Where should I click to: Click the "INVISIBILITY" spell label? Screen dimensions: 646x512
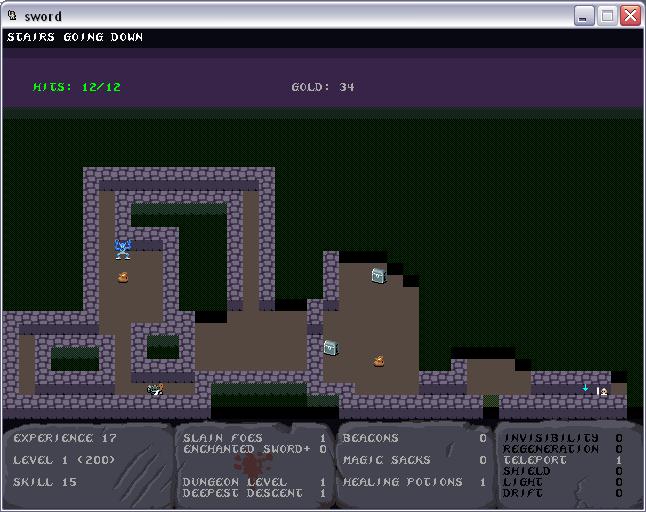(x=551, y=438)
